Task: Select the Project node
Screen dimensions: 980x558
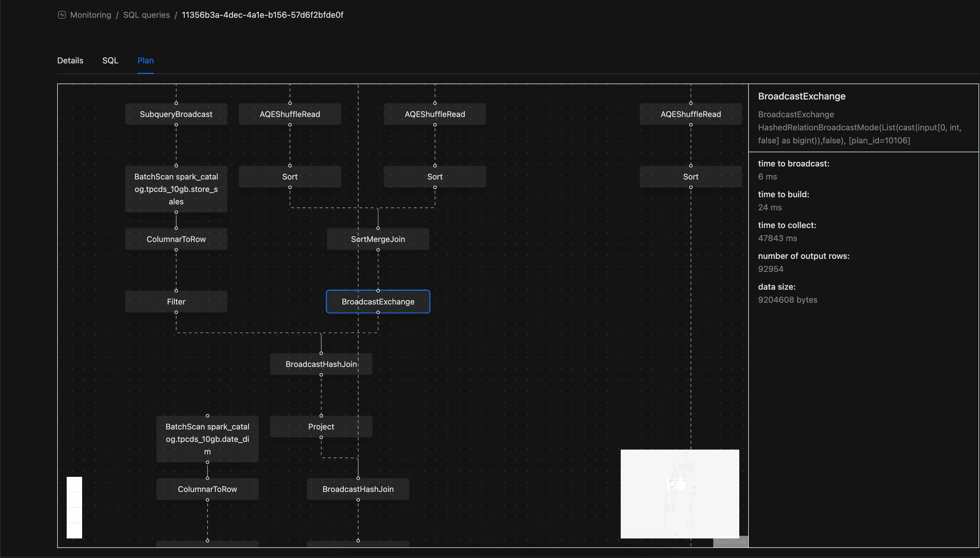Action: 321,426
